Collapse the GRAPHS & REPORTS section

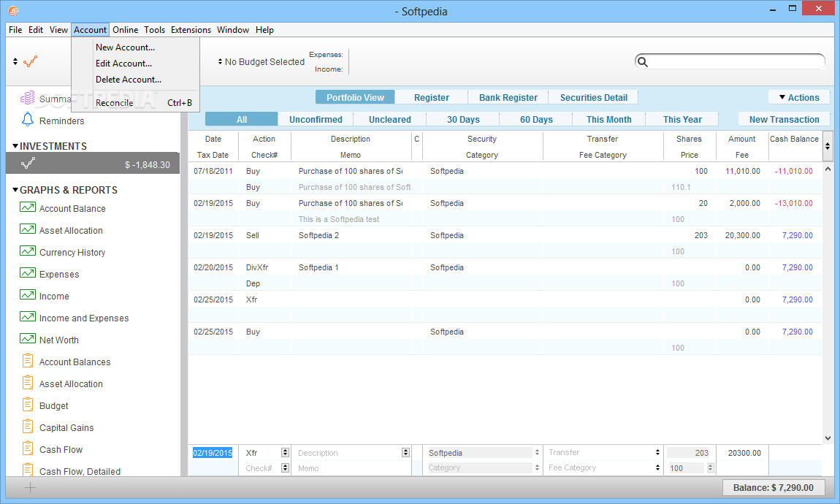click(x=15, y=190)
